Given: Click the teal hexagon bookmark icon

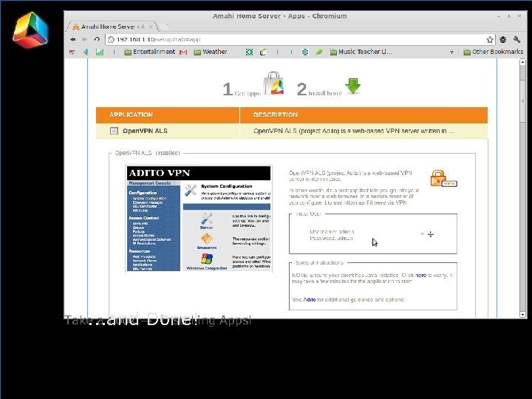Looking at the screenshot, I should [x=305, y=52].
